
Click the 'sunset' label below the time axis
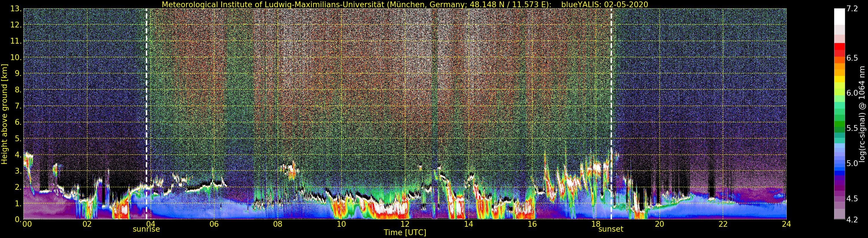[x=611, y=229]
